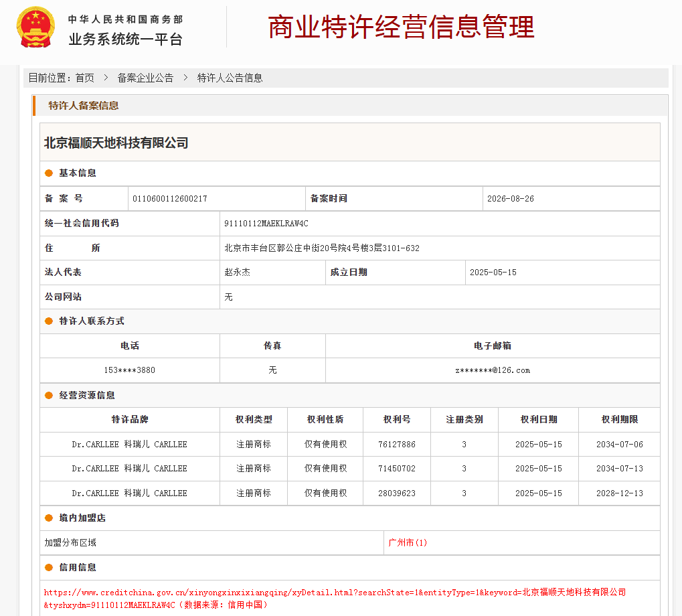Viewport: 682px width, 616px height.
Task: Click the filing date 2026-08-26
Action: (x=510, y=199)
